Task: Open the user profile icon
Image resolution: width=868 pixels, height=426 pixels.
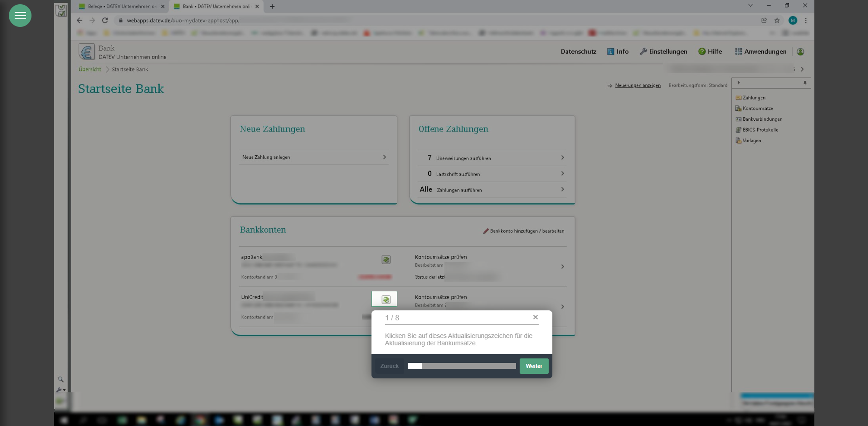Action: click(x=800, y=52)
